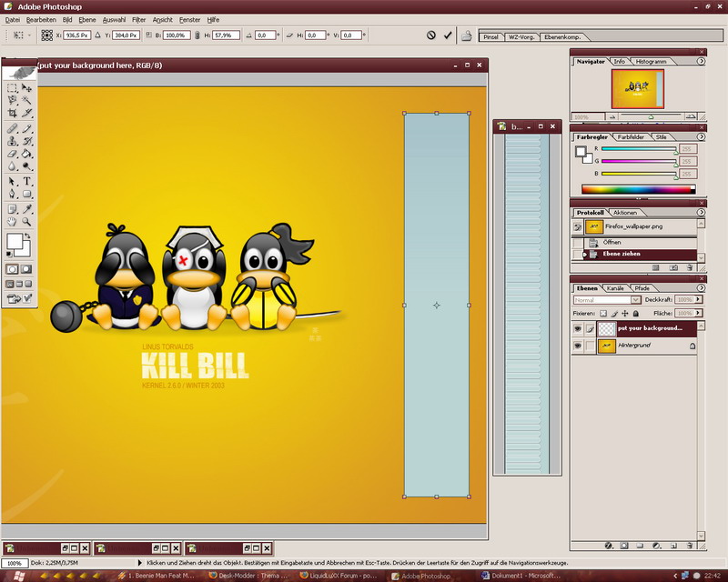This screenshot has width=728, height=582.
Task: Select the Move tool
Action: tap(27, 88)
